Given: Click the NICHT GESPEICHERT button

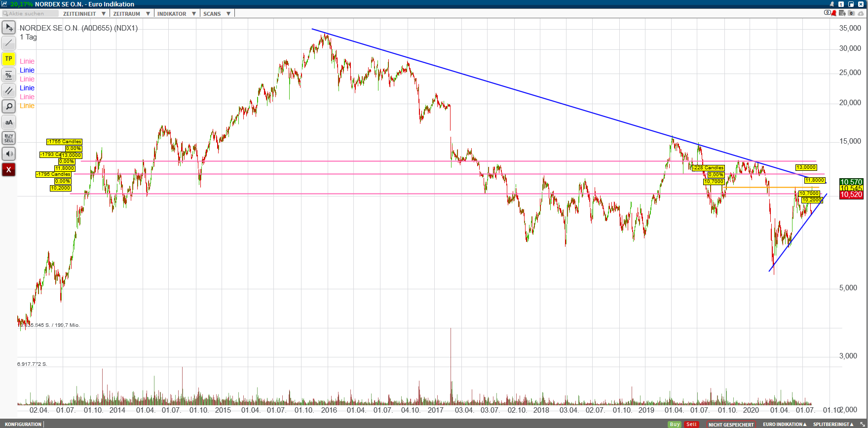Looking at the screenshot, I should point(731,425).
